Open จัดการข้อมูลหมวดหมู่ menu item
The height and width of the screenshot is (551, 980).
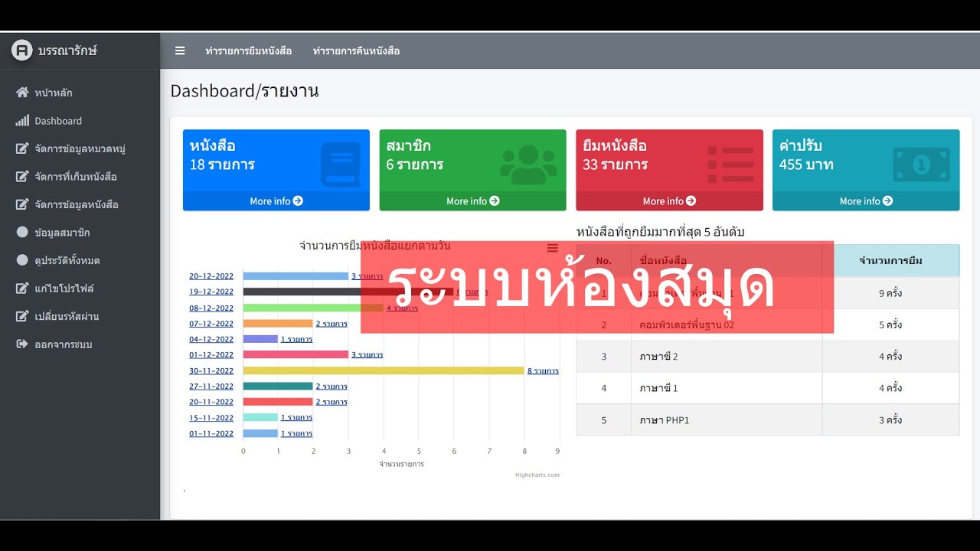pos(80,148)
